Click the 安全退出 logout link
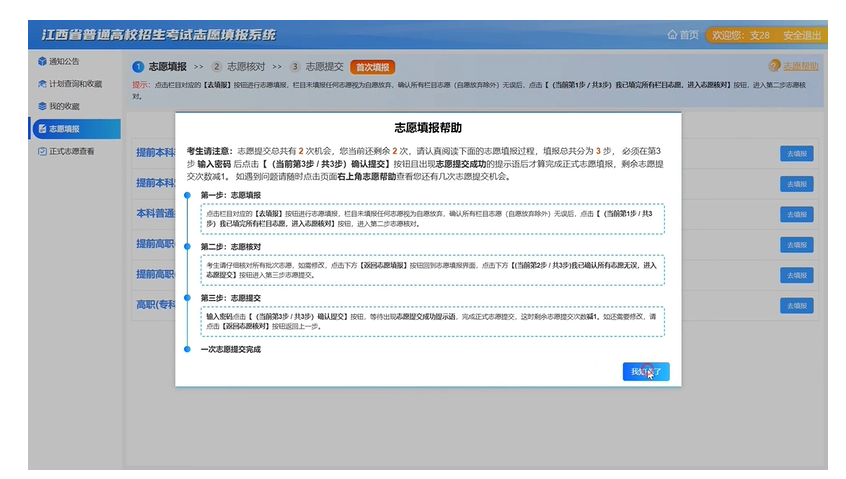Screen dimensions: 846x479 pyautogui.click(x=802, y=35)
